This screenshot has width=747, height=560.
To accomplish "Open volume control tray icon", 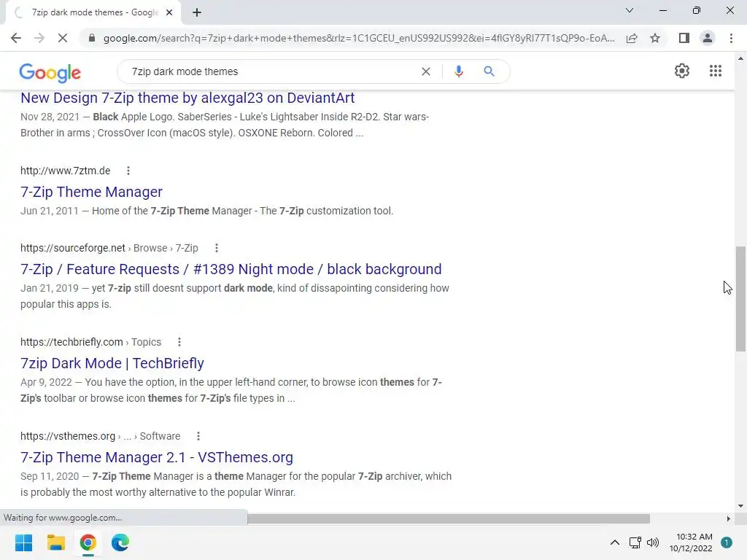I will pos(653,542).
